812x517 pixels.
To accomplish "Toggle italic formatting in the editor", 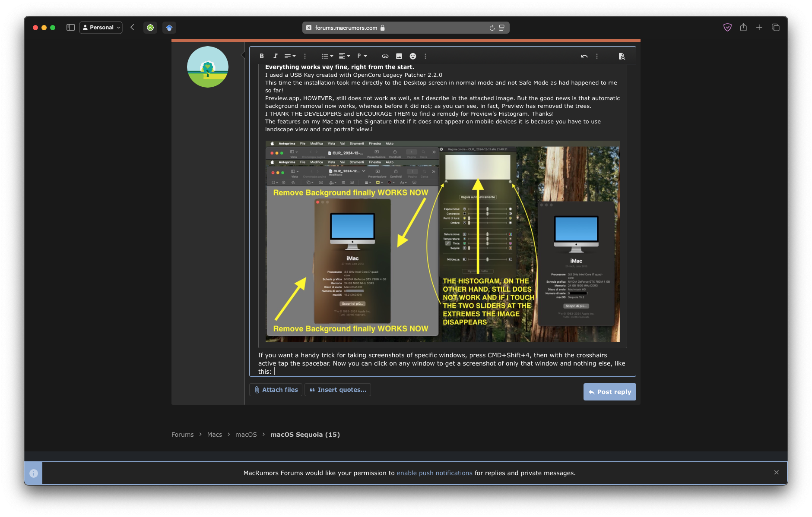I will (275, 56).
